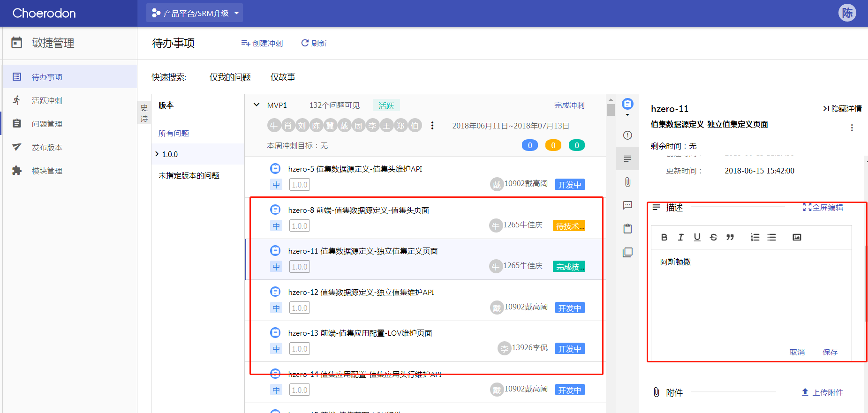Open 全屏编辑 for description
868x413 pixels.
pos(823,207)
